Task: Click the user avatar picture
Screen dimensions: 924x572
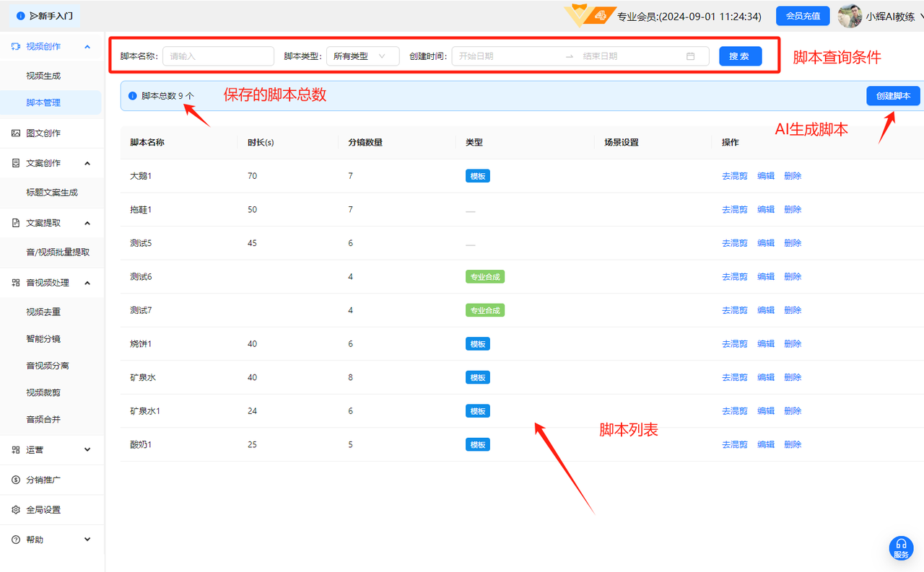Action: coord(850,16)
